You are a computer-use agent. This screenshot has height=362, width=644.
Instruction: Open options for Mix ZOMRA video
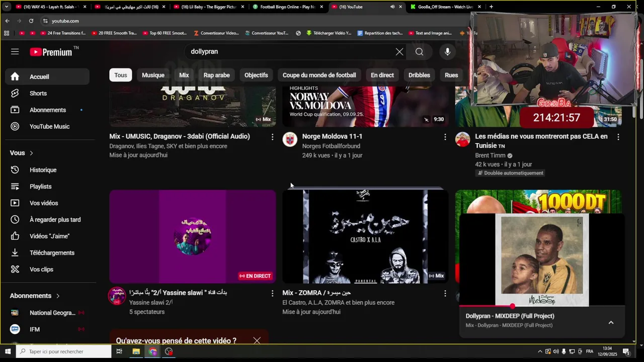pyautogui.click(x=445, y=293)
